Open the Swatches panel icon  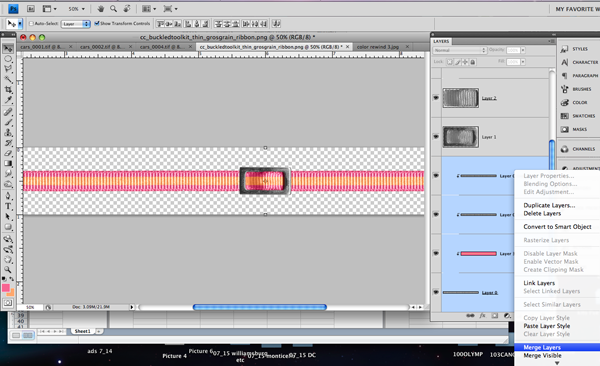click(x=564, y=116)
